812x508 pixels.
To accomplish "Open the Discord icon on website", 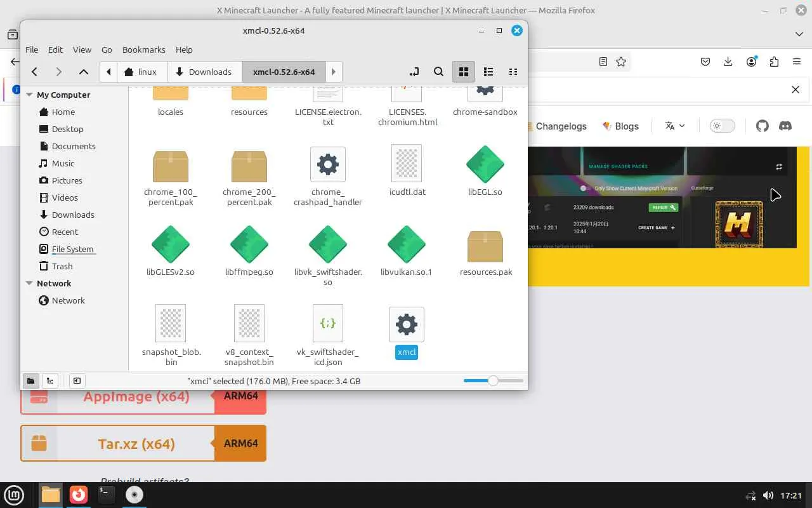I will pyautogui.click(x=785, y=126).
